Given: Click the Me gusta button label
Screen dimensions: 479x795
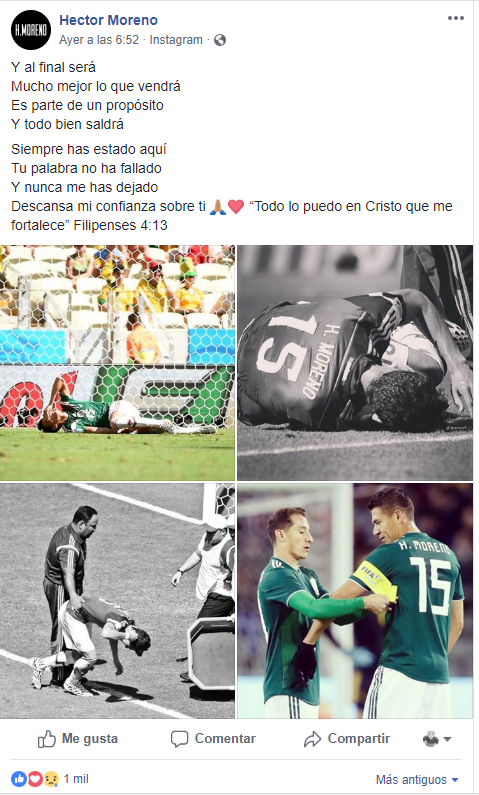Looking at the screenshot, I should pos(90,739).
